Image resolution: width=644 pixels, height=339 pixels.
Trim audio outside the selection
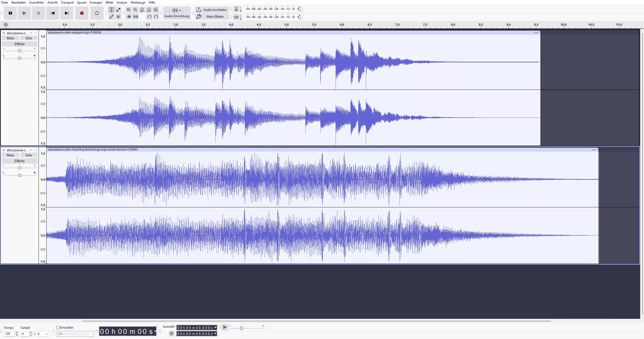pyautogui.click(x=129, y=17)
